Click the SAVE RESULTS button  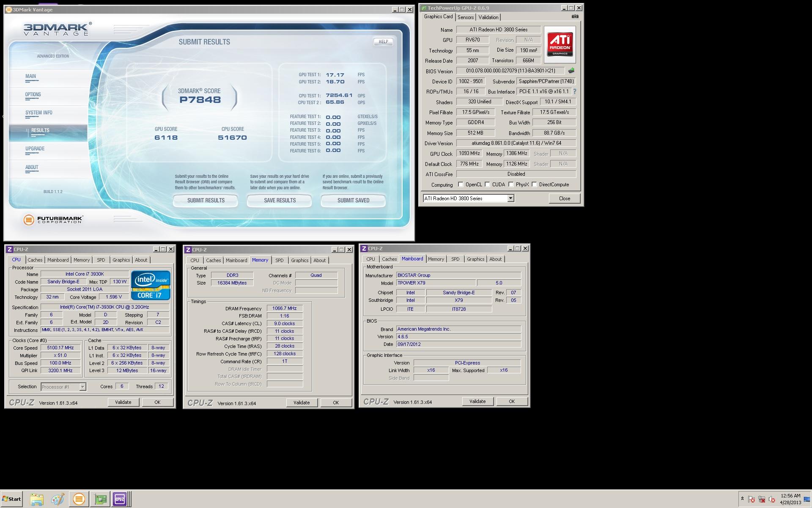click(280, 200)
